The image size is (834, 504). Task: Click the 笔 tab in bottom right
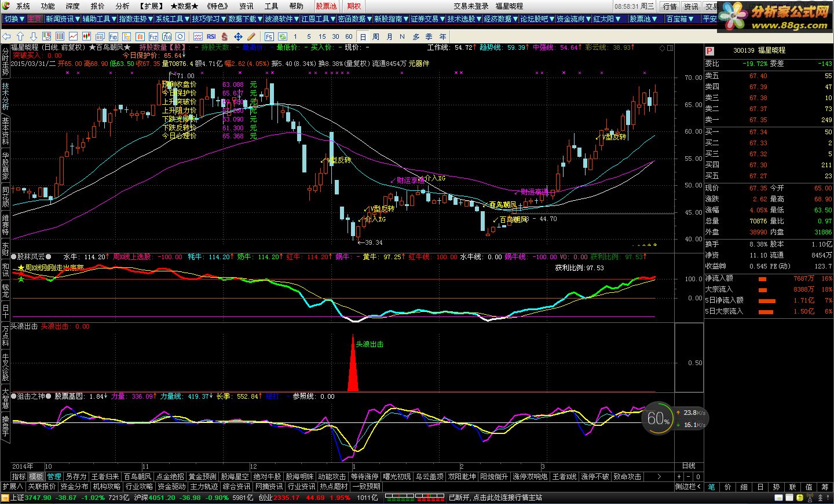click(x=712, y=487)
